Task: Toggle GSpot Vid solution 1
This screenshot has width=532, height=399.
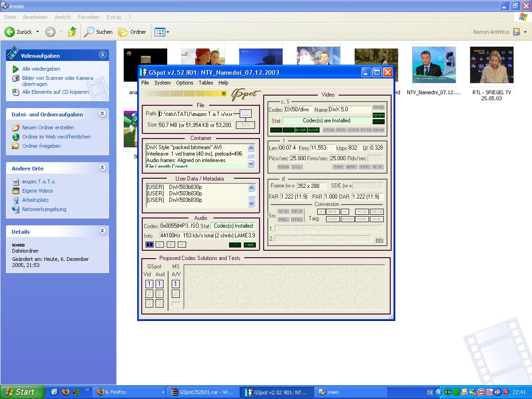Action: tap(149, 284)
